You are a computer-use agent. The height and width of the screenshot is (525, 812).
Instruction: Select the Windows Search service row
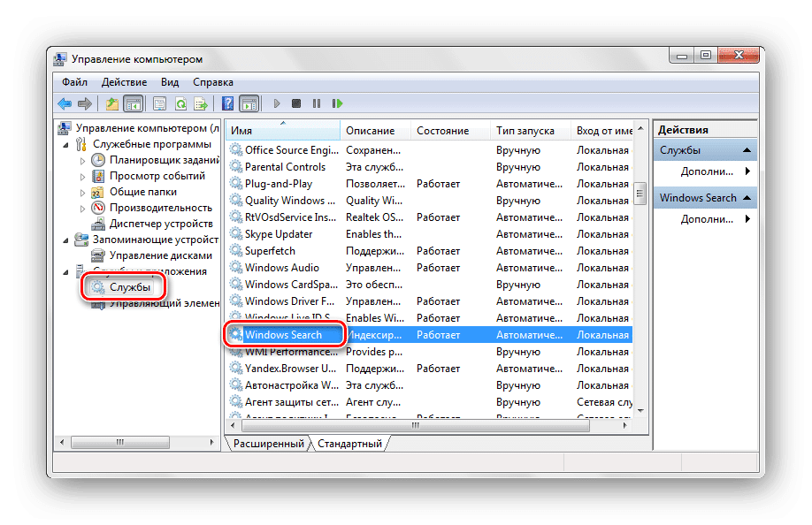pyautogui.click(x=429, y=335)
